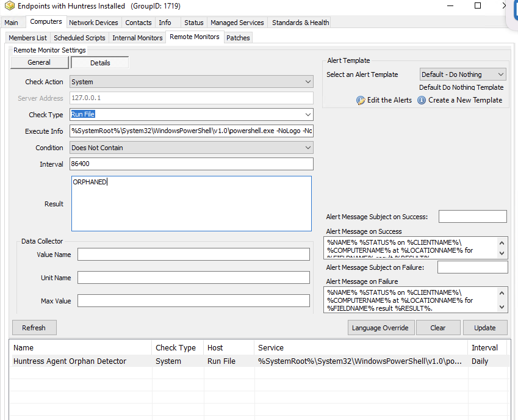518x420 pixels.
Task: Minimize the group window
Action: click(x=450, y=5)
